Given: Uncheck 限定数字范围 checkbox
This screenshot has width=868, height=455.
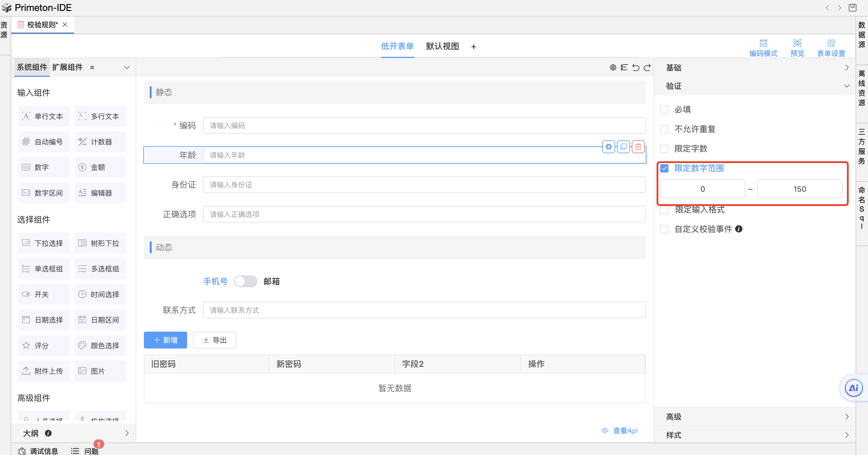Looking at the screenshot, I should [x=664, y=168].
